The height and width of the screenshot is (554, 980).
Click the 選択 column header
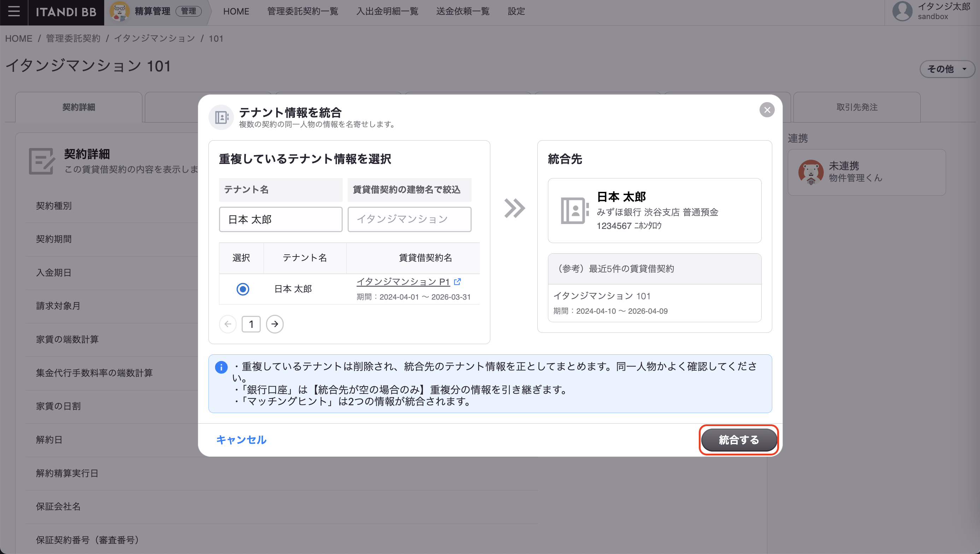[x=241, y=258]
